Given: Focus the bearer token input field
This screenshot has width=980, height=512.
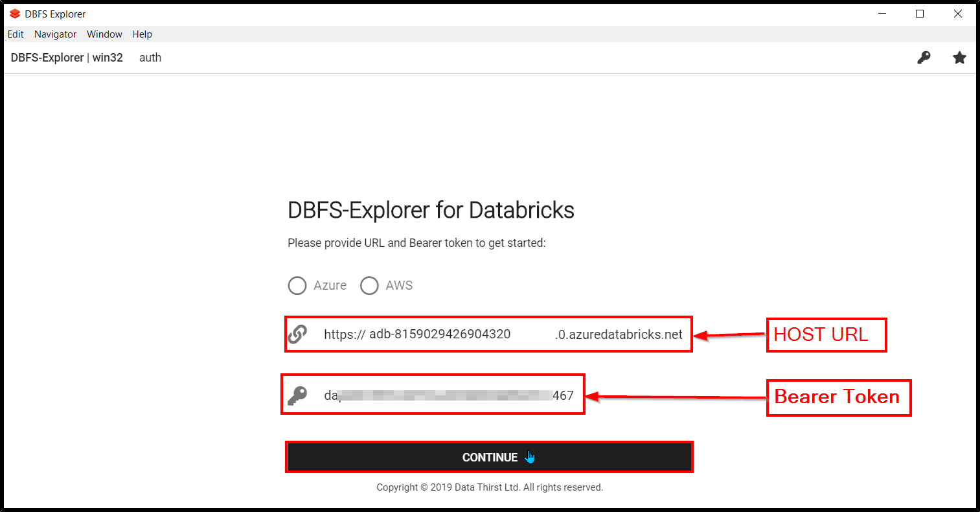Looking at the screenshot, I should 449,395.
